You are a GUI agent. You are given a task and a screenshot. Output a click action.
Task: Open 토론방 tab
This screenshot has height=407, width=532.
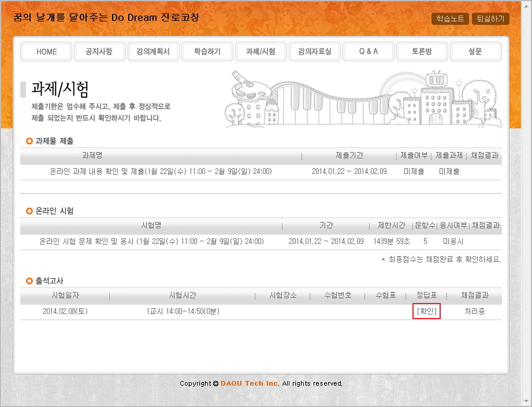click(422, 51)
